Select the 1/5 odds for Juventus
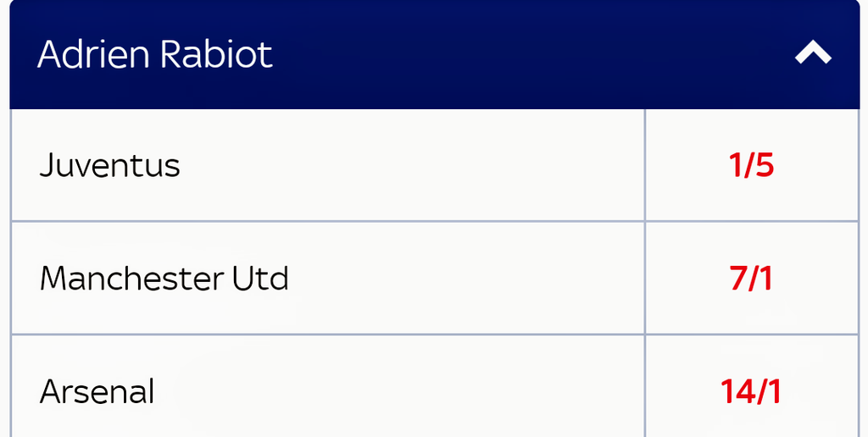The image size is (868, 437). (752, 166)
